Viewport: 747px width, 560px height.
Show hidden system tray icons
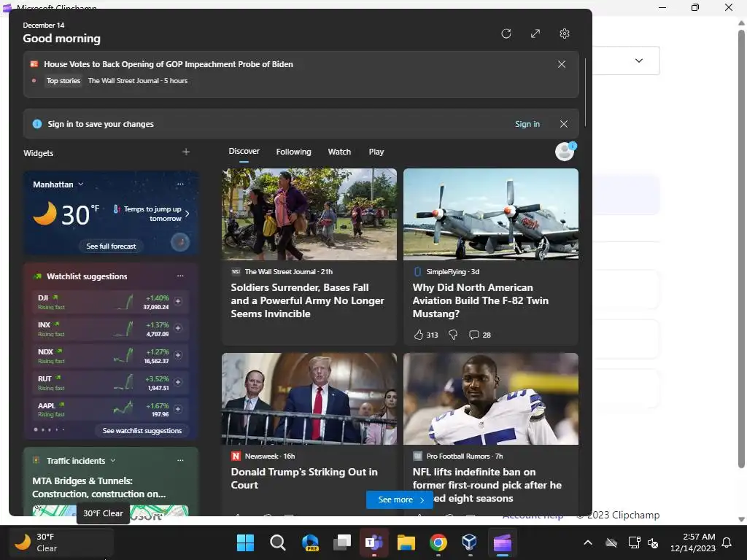click(588, 542)
